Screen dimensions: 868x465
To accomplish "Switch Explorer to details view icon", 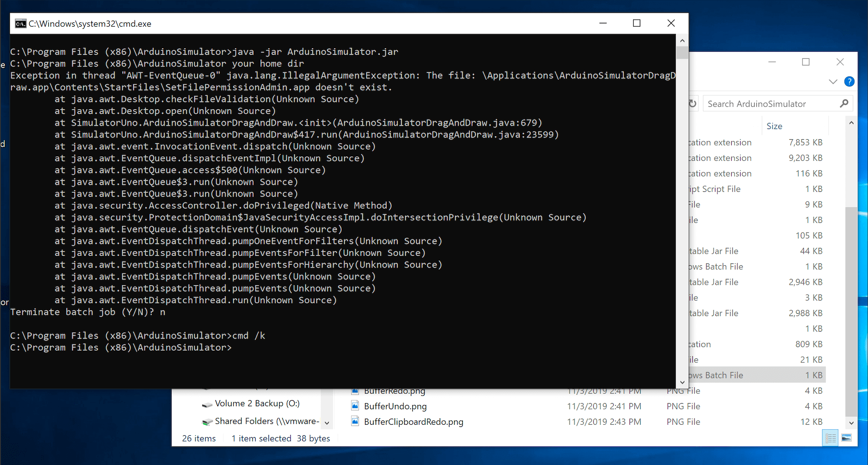I will (x=830, y=438).
